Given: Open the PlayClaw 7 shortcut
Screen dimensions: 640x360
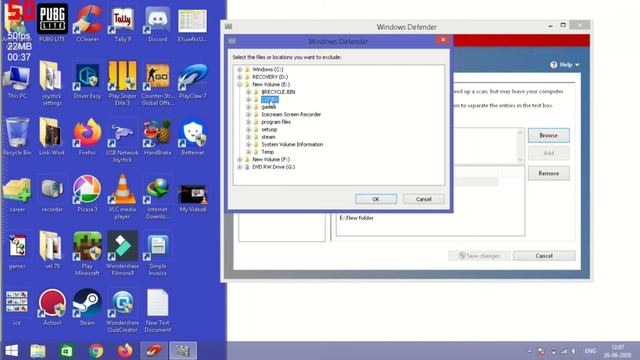Looking at the screenshot, I should pyautogui.click(x=193, y=80).
